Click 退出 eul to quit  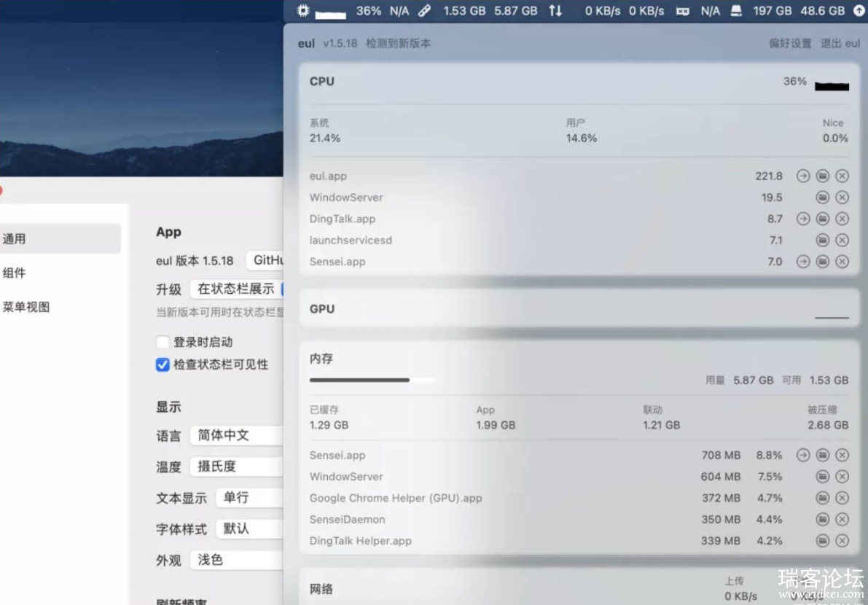coord(840,44)
